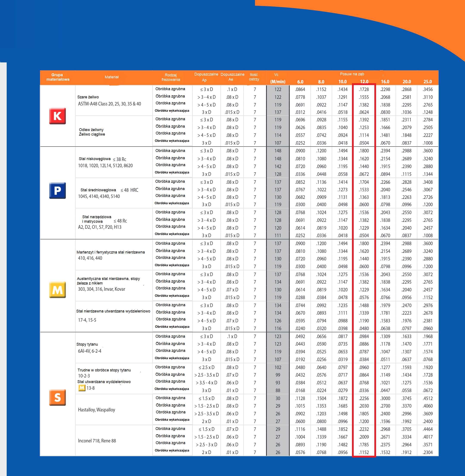Select the 'Rodzaj frezowania' column header
The width and height of the screenshot is (465, 476).
pos(171,77)
